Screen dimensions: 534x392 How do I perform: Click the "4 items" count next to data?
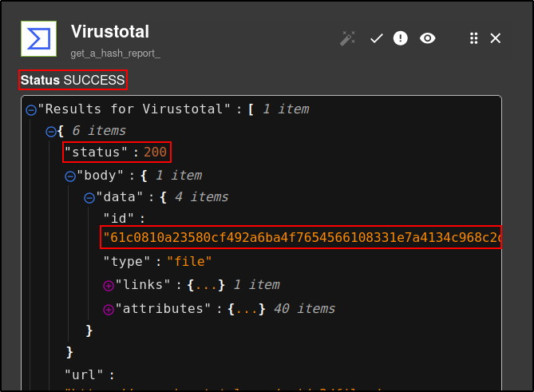pos(202,197)
